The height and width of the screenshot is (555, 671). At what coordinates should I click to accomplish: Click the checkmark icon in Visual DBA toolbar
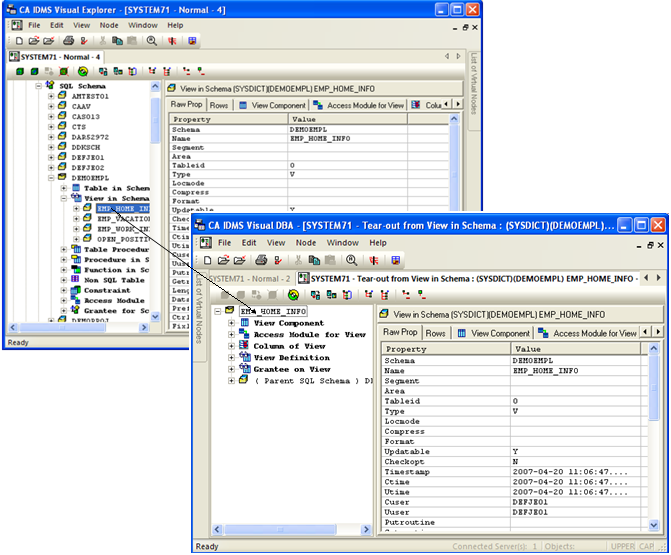[279, 260]
